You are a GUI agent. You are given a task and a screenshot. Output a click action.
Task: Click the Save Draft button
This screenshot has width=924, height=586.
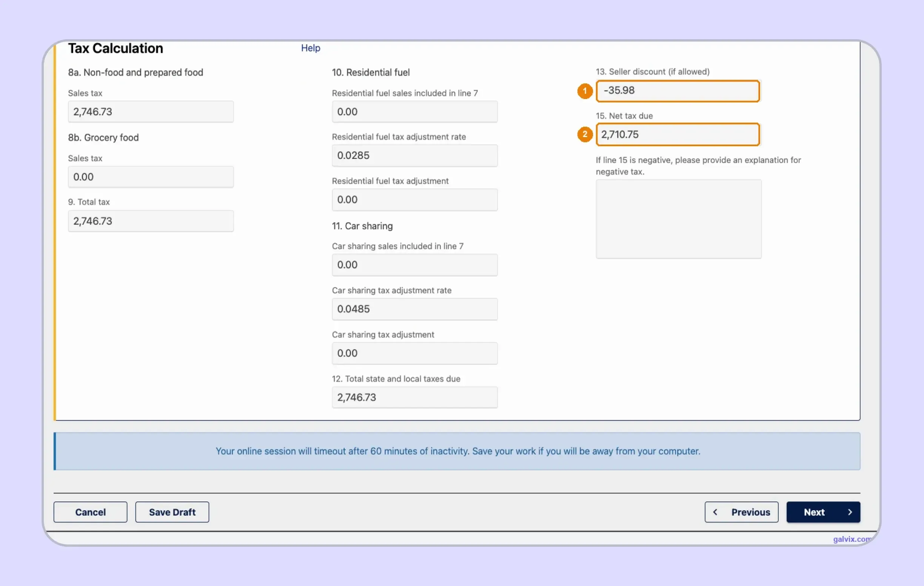tap(172, 512)
